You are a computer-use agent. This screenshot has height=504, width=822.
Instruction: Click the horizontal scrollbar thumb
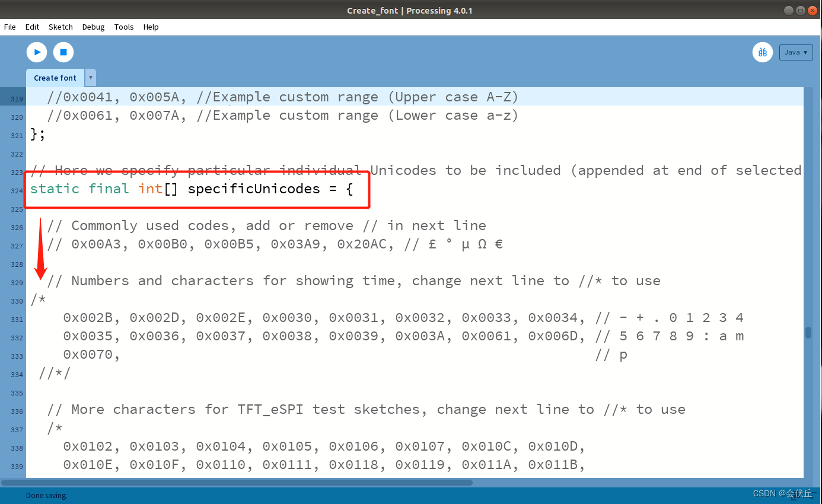pyautogui.click(x=237, y=482)
